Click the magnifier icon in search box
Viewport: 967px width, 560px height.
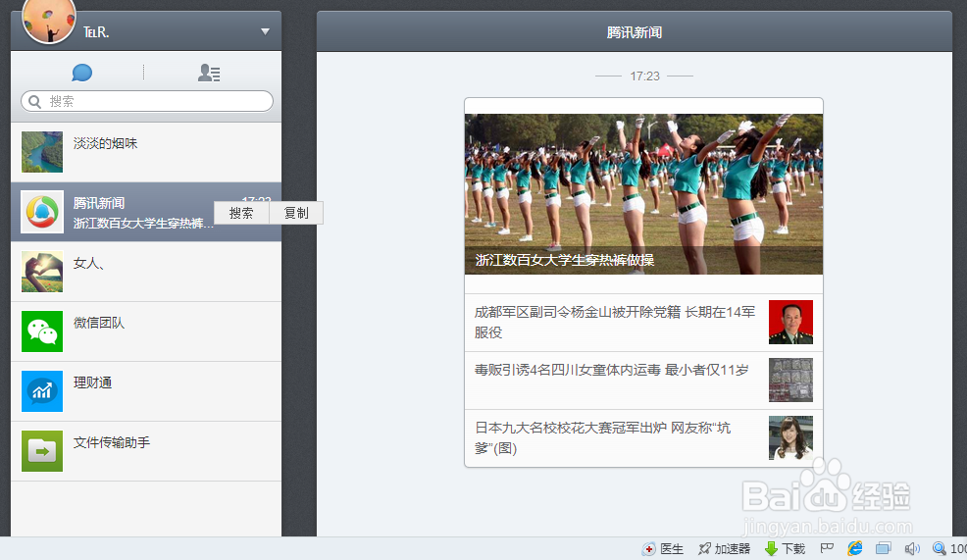tap(35, 101)
